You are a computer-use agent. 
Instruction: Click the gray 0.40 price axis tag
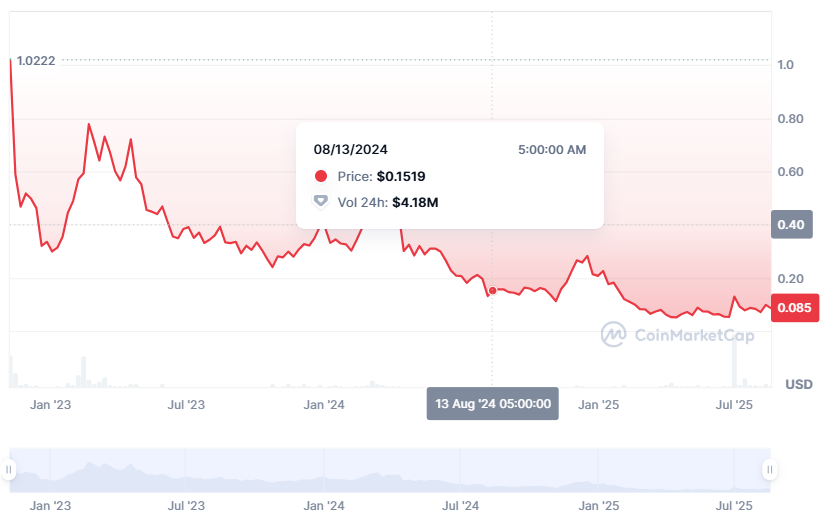(x=791, y=225)
